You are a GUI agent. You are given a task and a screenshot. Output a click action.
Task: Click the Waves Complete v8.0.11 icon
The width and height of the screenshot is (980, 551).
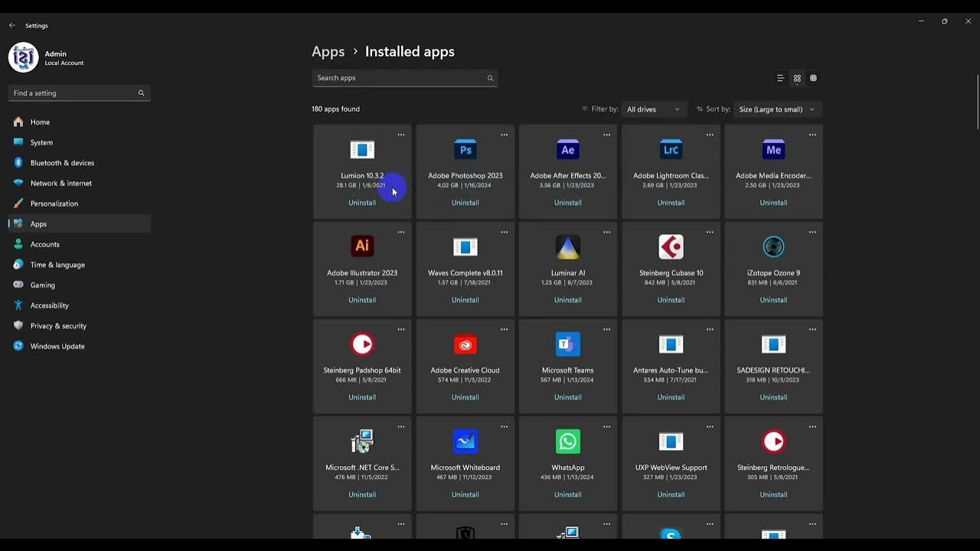tap(465, 246)
